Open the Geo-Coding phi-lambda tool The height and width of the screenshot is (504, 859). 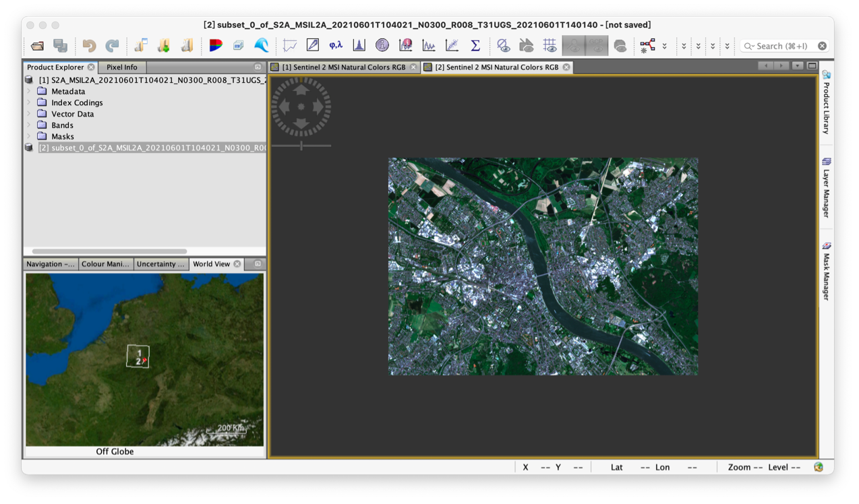click(336, 46)
